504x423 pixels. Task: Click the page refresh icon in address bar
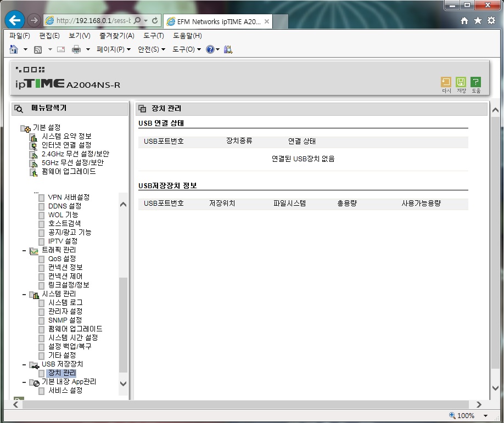pyautogui.click(x=155, y=20)
